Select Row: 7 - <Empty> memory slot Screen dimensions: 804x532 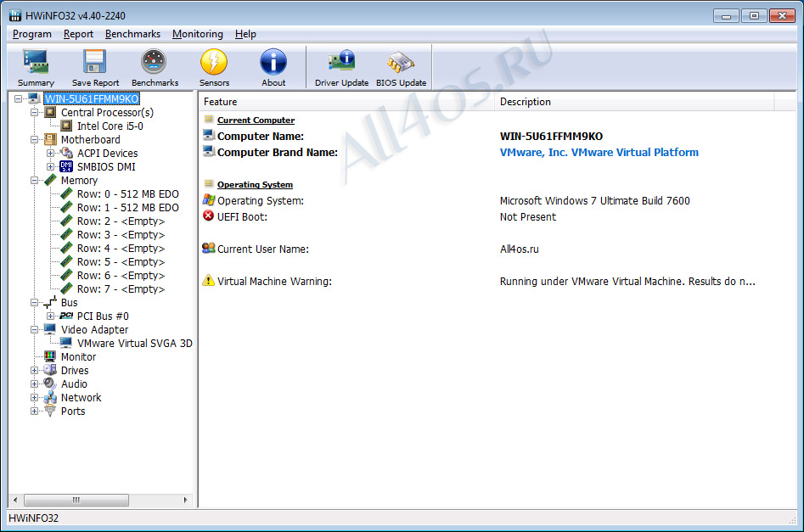[121, 289]
